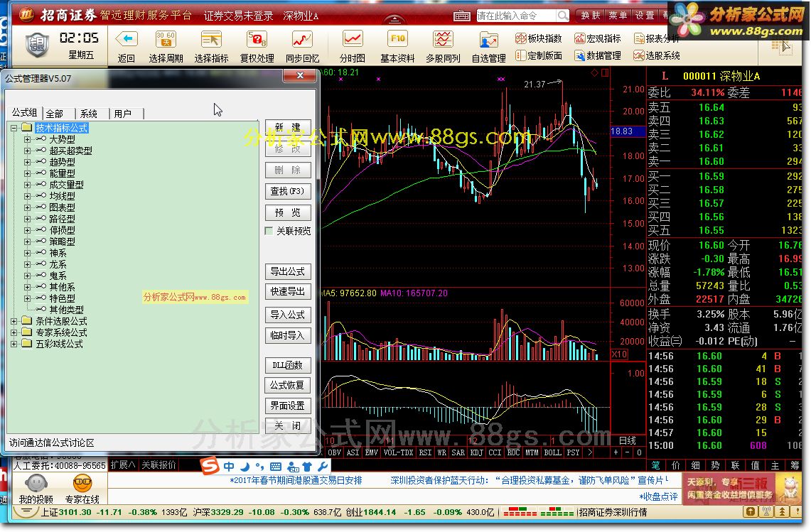Open 定制版面 custom layout
The height and width of the screenshot is (532, 811).
[x=539, y=55]
